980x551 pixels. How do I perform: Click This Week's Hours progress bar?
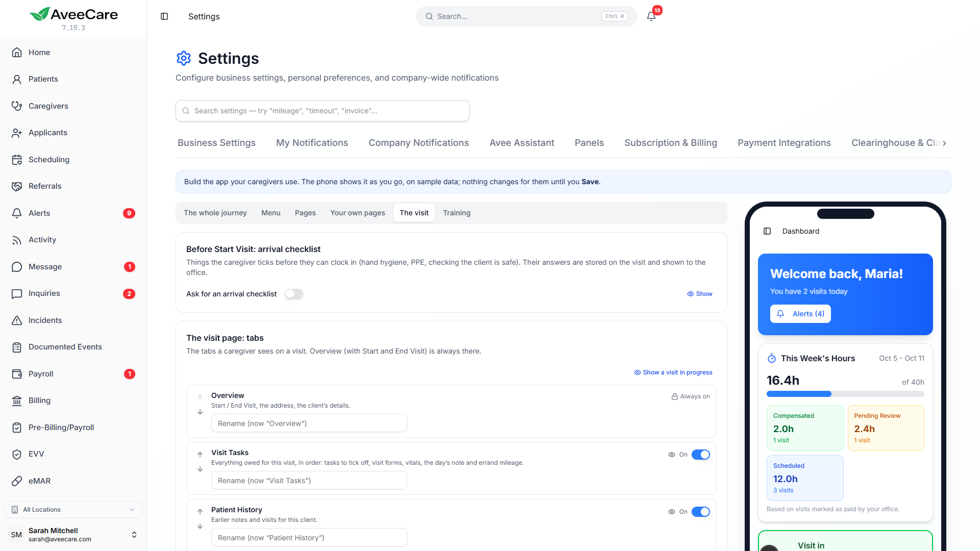point(845,394)
